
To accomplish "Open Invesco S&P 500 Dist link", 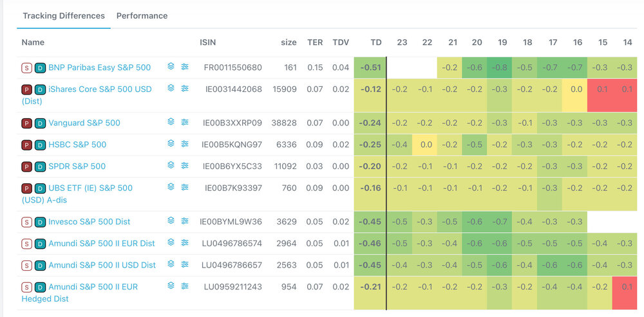I will click(89, 222).
